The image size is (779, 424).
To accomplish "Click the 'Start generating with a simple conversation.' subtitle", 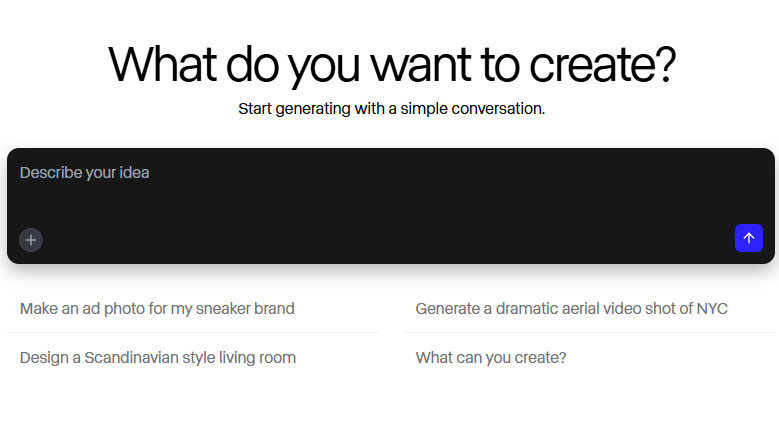I will (x=391, y=108).
